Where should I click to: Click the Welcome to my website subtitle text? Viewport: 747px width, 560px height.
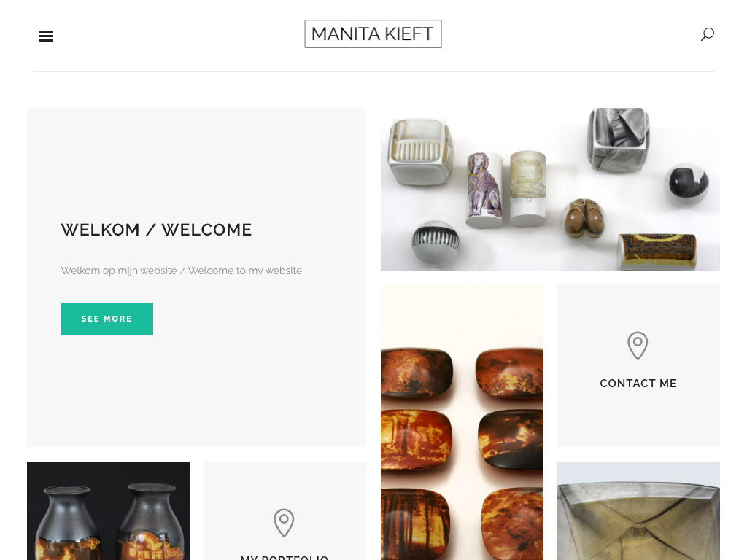point(182,271)
